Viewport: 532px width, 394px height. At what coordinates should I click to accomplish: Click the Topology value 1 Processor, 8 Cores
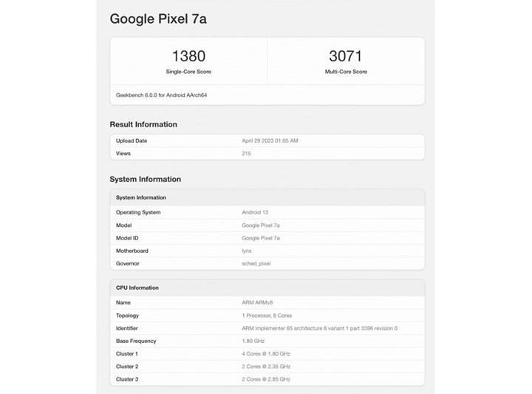[267, 316]
